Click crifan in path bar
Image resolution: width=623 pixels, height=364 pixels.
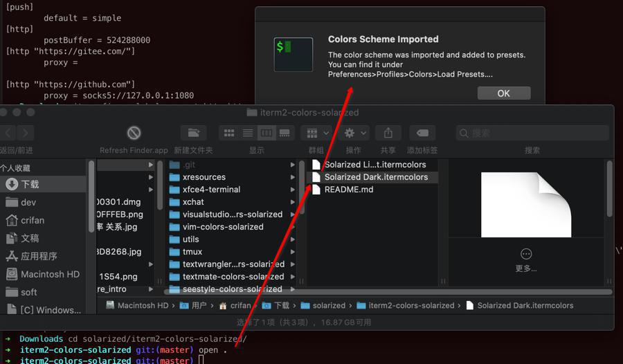tap(235, 305)
